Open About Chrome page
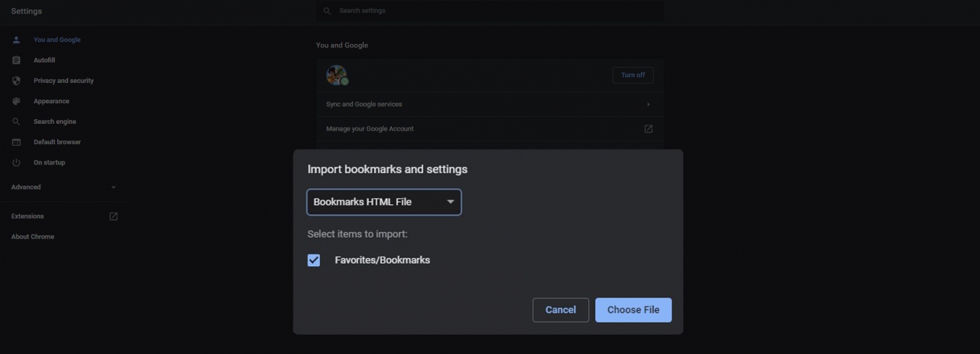Viewport: 980px width, 354px height. pyautogui.click(x=33, y=237)
